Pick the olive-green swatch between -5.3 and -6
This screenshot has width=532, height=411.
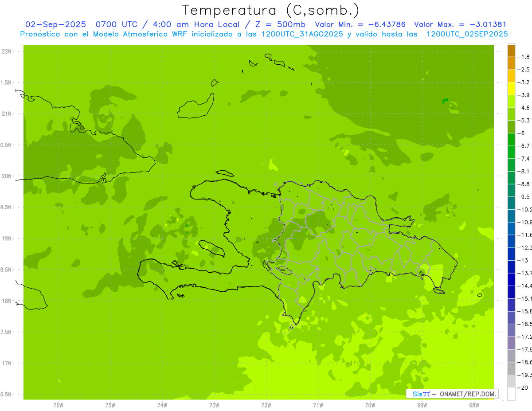511,127
